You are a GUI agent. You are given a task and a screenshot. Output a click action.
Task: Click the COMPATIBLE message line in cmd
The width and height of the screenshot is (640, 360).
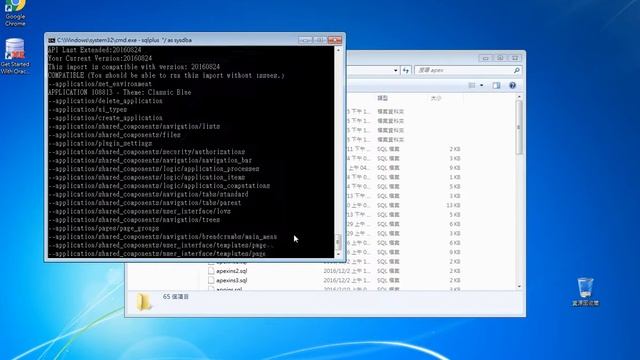tap(166, 76)
